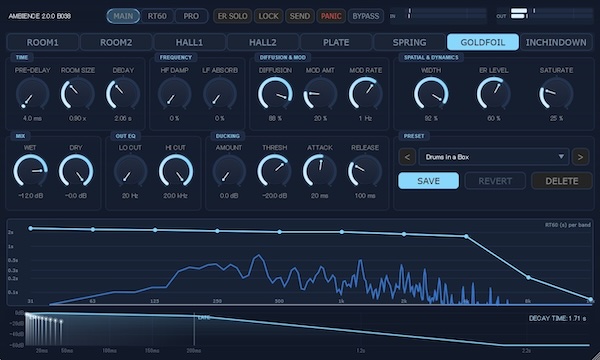Delete the current preset
Viewport: 600px width, 360px height.
(x=562, y=181)
